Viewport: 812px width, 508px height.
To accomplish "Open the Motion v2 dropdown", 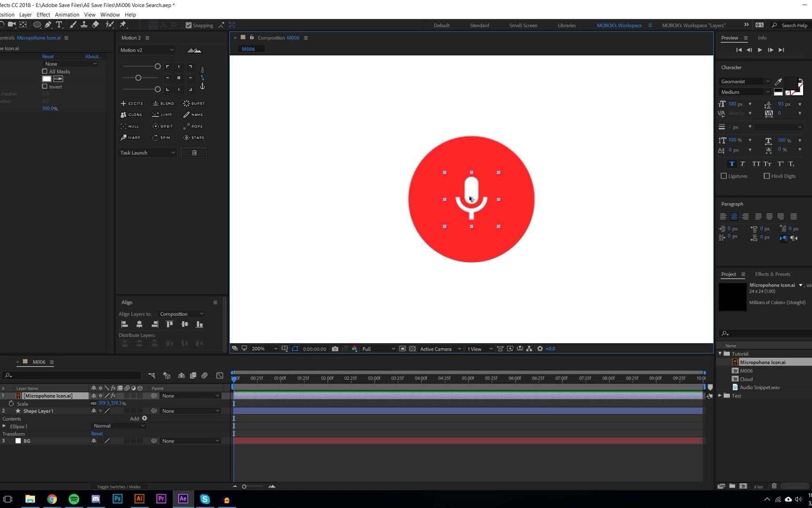I will click(x=147, y=50).
